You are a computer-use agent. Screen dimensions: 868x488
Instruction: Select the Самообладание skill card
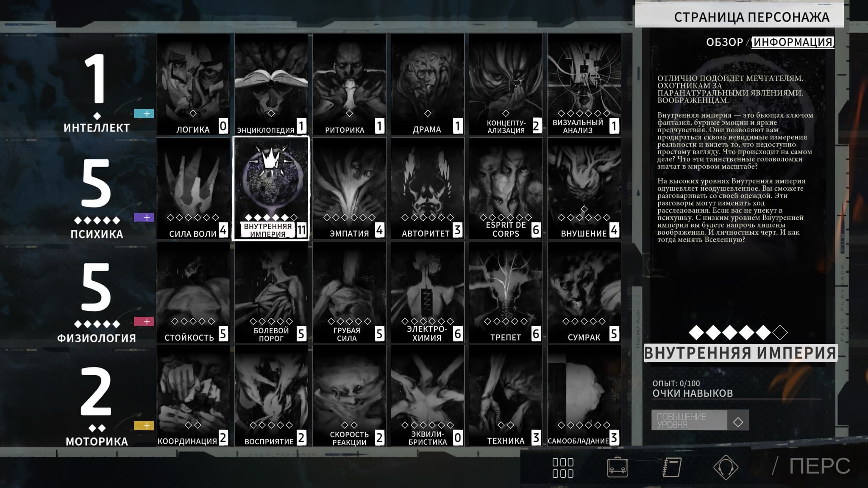(584, 395)
